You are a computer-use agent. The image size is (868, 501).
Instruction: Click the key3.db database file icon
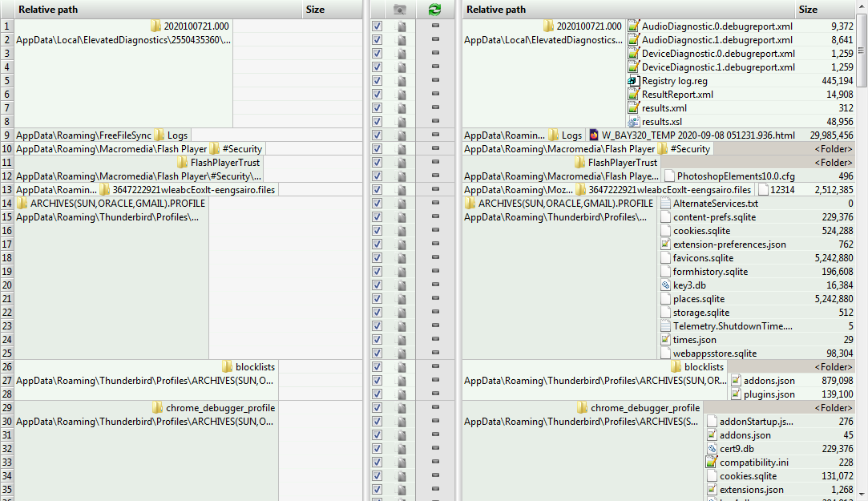(666, 285)
